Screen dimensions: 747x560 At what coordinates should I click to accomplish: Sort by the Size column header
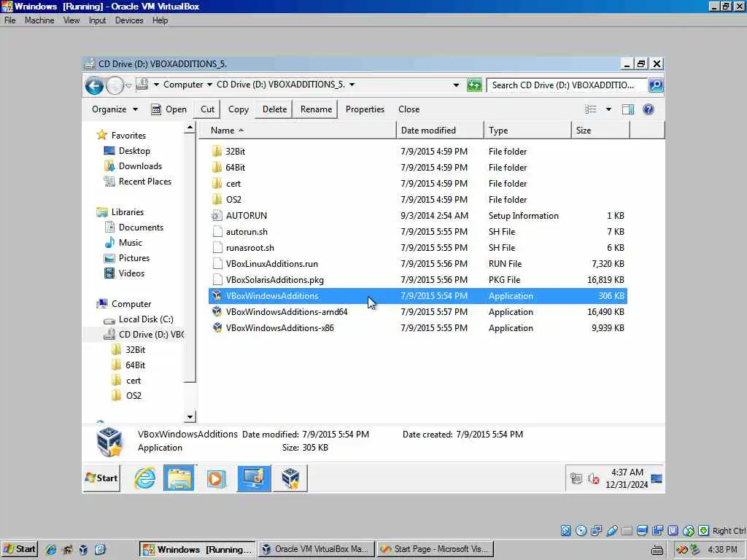click(x=600, y=131)
